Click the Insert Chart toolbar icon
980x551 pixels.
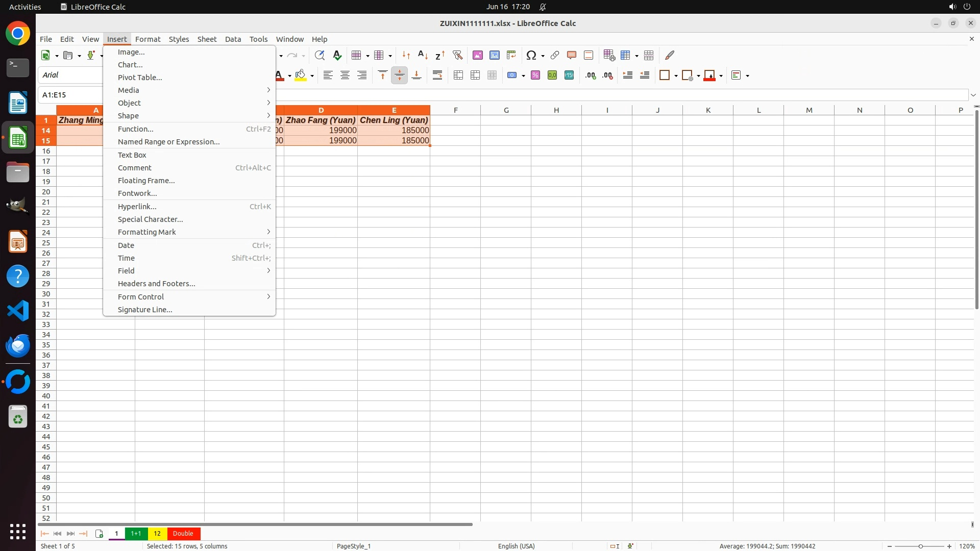click(494, 55)
